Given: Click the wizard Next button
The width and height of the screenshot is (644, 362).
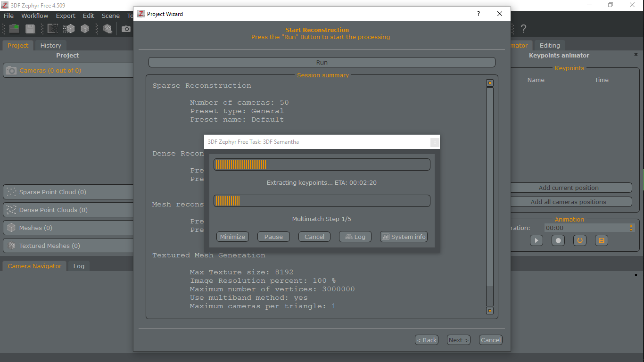Looking at the screenshot, I should (x=459, y=340).
